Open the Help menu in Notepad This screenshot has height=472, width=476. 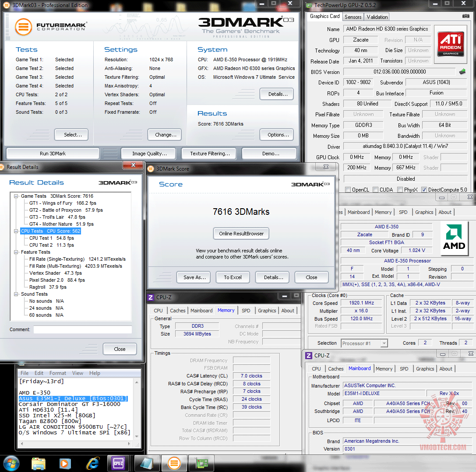coord(95,373)
